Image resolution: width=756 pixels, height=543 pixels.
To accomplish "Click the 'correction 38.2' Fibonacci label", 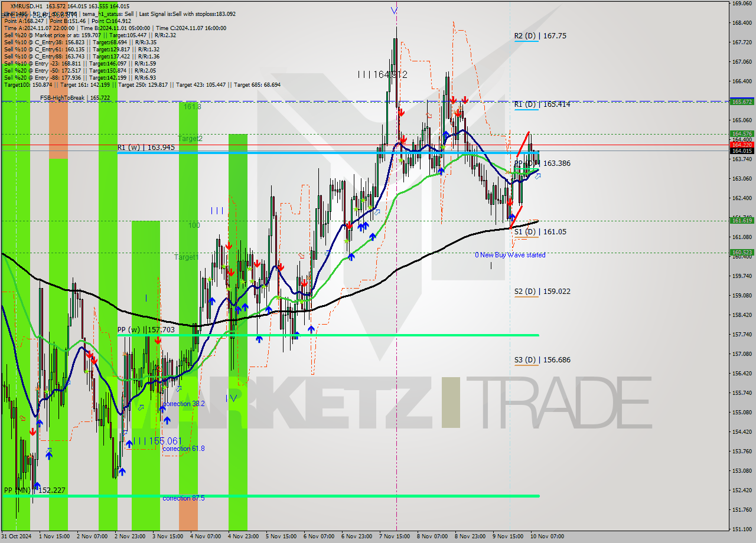I will (x=184, y=404).
